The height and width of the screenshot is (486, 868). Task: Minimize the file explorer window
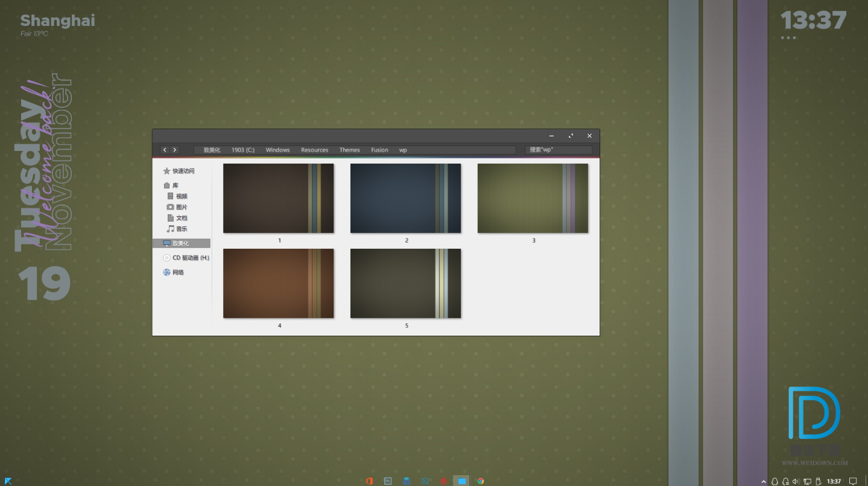pos(552,136)
